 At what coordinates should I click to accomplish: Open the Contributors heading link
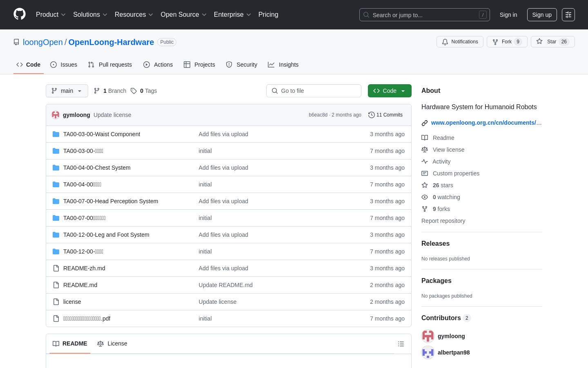click(446, 318)
